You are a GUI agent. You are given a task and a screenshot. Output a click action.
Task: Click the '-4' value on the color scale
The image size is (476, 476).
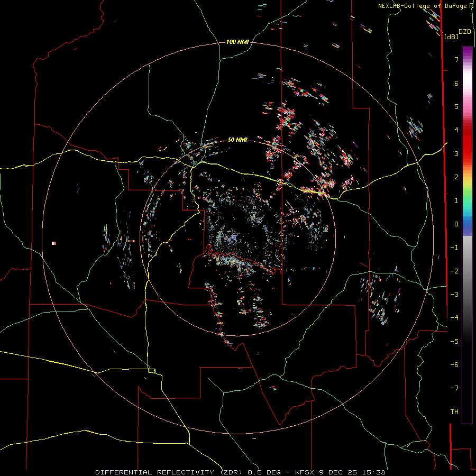click(454, 318)
